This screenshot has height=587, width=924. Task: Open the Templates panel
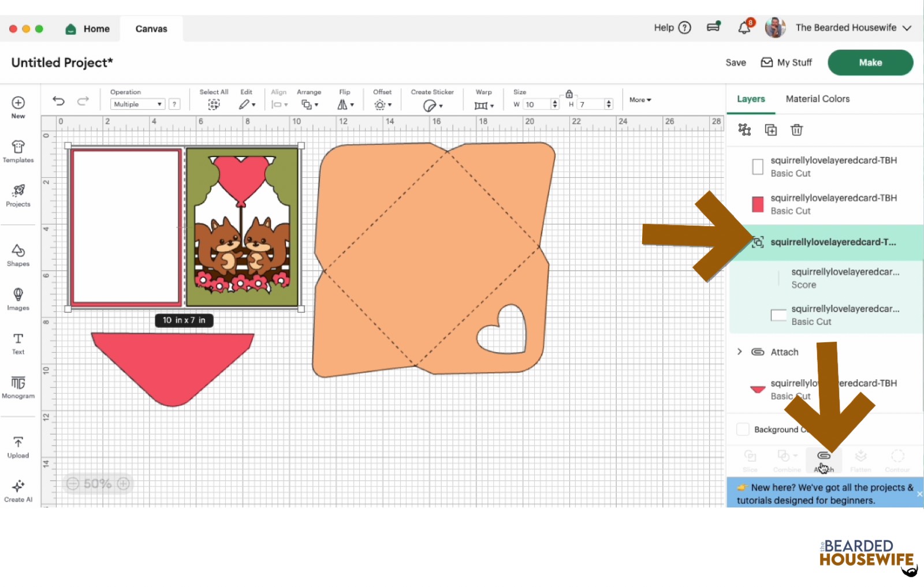pyautogui.click(x=18, y=151)
